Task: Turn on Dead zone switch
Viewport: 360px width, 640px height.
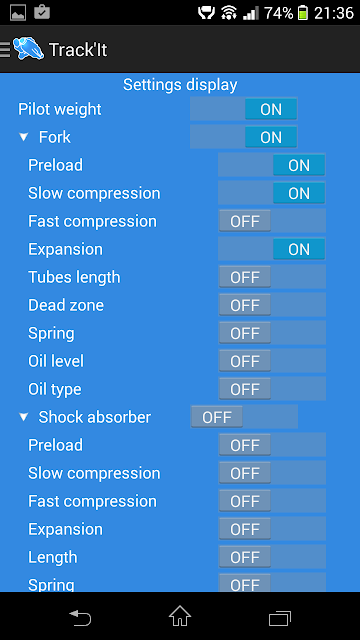Action: pyautogui.click(x=272, y=305)
